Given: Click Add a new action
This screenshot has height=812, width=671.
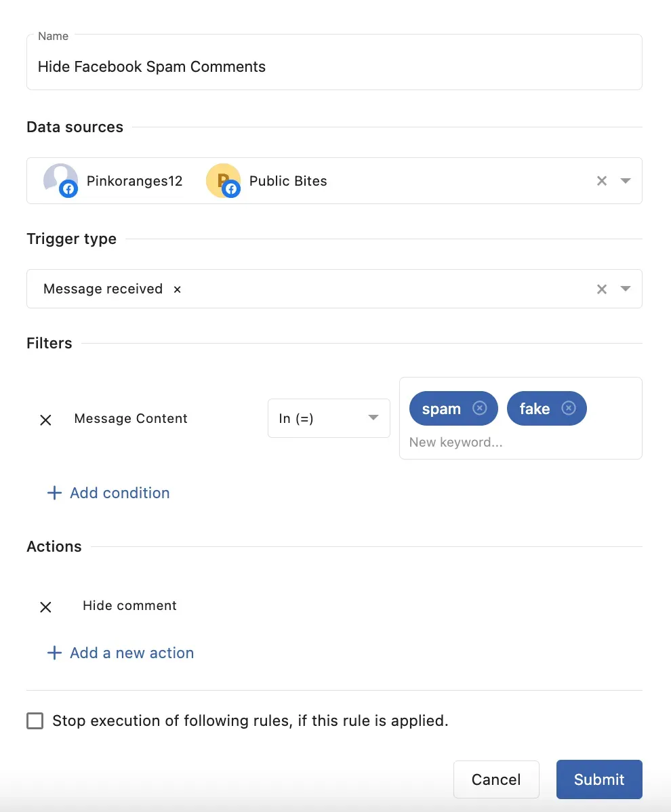Looking at the screenshot, I should 121,653.
